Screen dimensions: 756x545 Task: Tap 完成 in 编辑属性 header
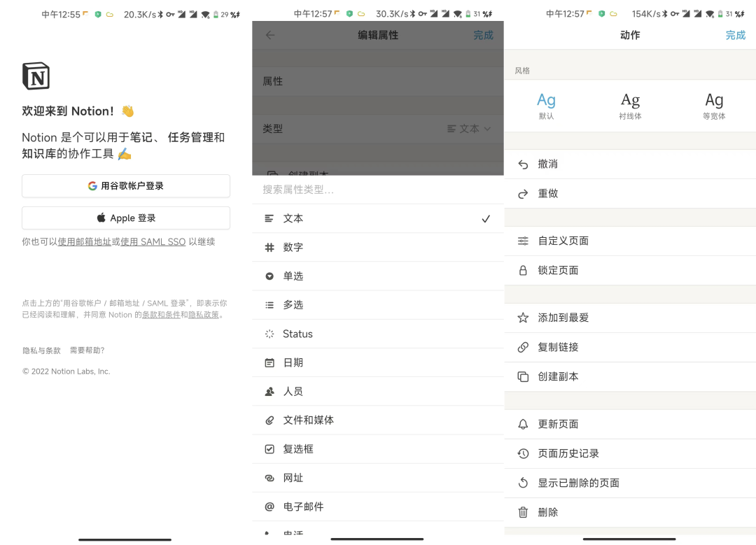click(x=483, y=35)
